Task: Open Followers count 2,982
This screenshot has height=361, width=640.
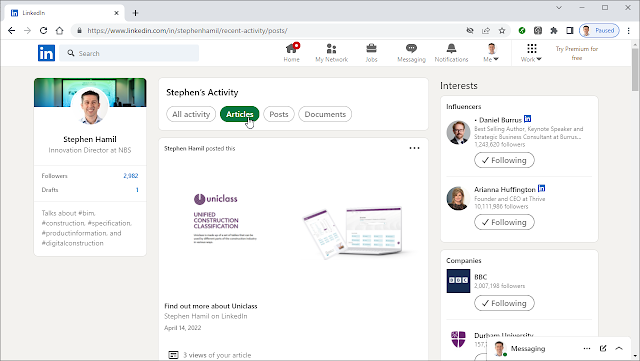Action: click(x=131, y=176)
